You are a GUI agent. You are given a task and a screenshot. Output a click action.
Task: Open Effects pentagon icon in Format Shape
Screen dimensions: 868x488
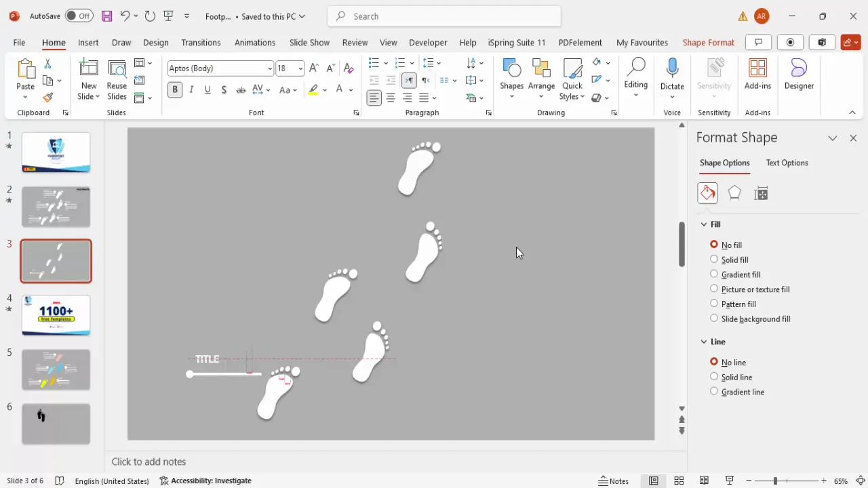[x=734, y=193]
